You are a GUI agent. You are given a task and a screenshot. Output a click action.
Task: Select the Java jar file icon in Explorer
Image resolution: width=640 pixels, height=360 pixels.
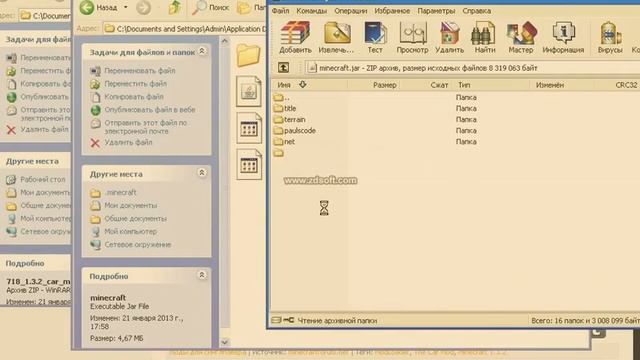click(x=249, y=91)
